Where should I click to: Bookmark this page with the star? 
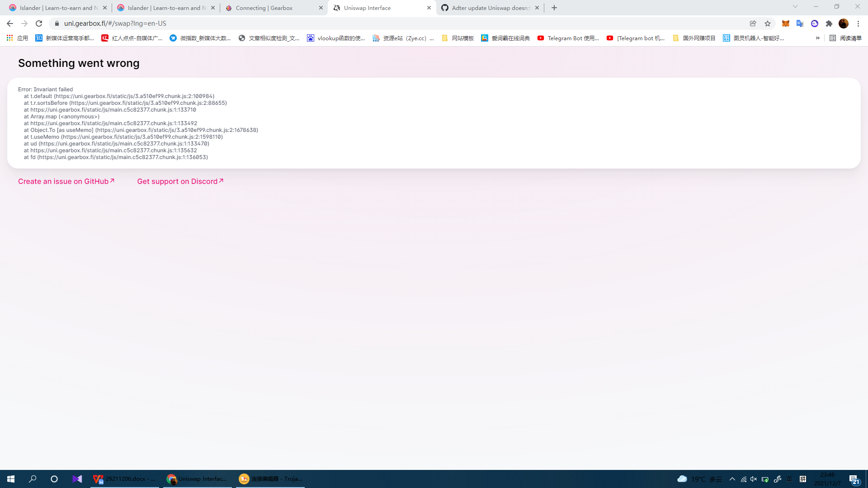point(768,23)
